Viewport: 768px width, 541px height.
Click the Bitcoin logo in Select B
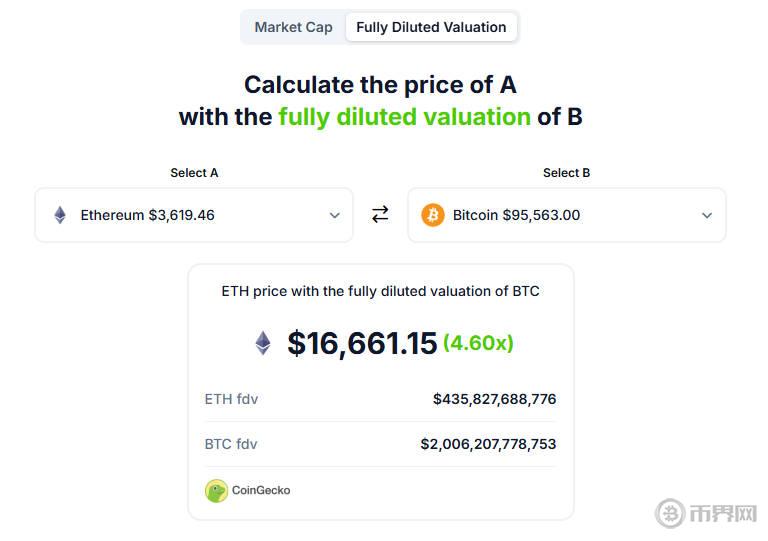tap(433, 215)
